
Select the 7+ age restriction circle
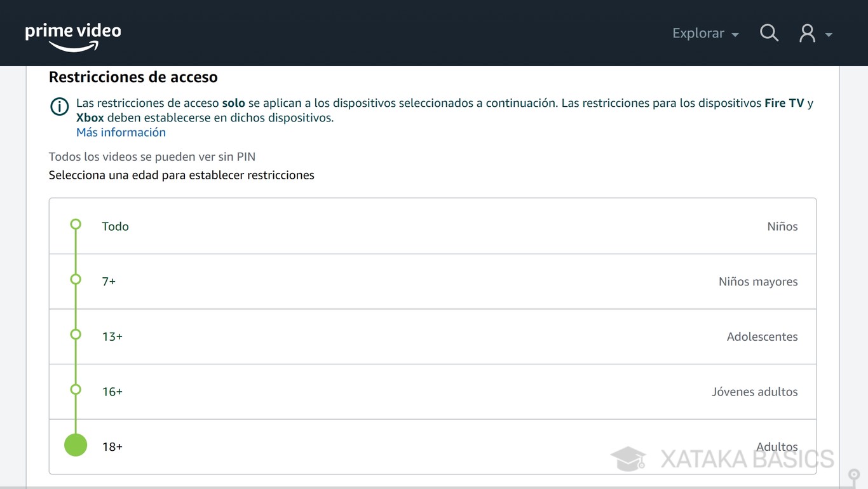coord(76,279)
